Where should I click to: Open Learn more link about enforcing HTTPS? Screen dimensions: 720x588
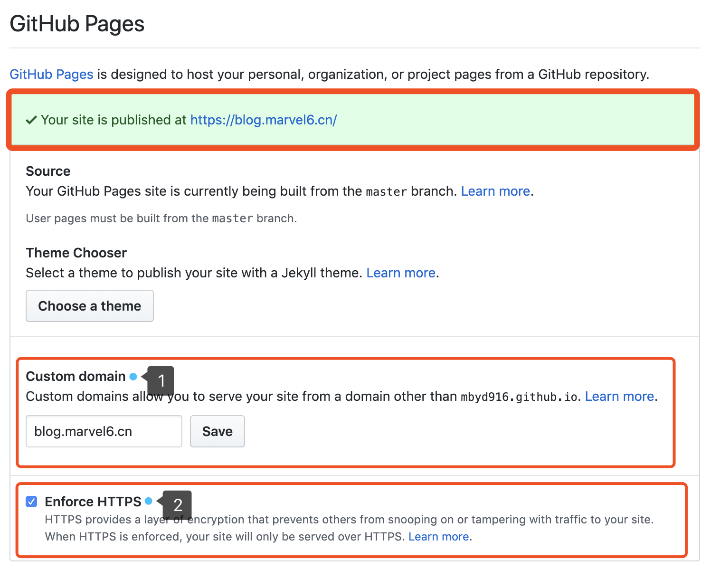pyautogui.click(x=439, y=537)
